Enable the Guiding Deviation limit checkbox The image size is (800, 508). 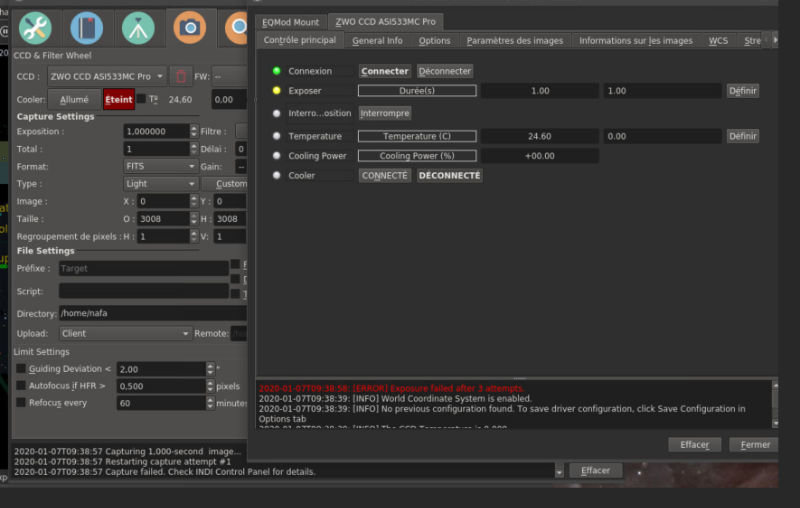click(x=21, y=368)
